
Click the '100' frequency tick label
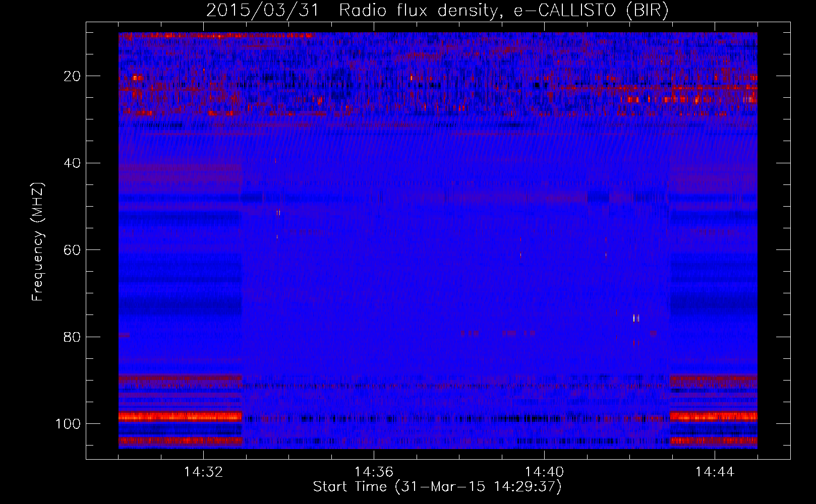[68, 424]
